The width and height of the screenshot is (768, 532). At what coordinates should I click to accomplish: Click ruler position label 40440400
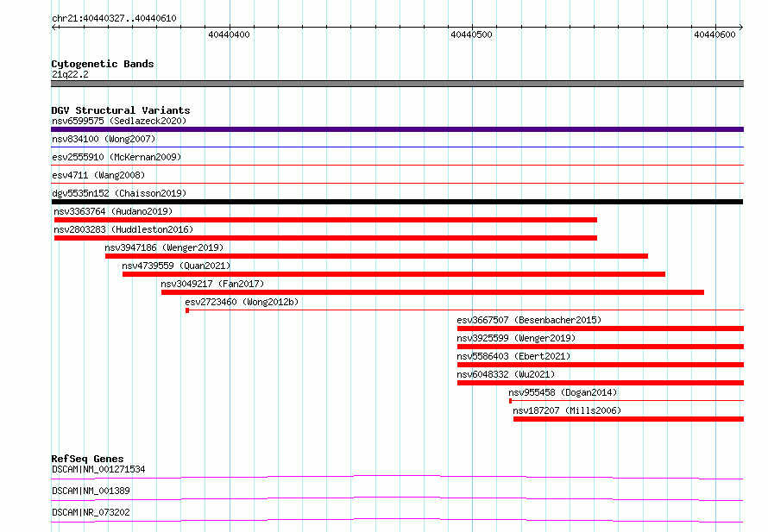(x=229, y=34)
